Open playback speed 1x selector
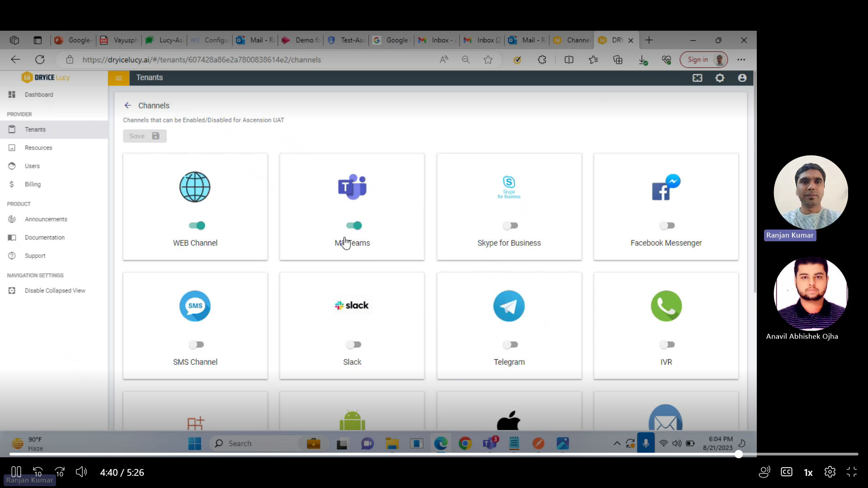868x488 pixels. [x=808, y=472]
